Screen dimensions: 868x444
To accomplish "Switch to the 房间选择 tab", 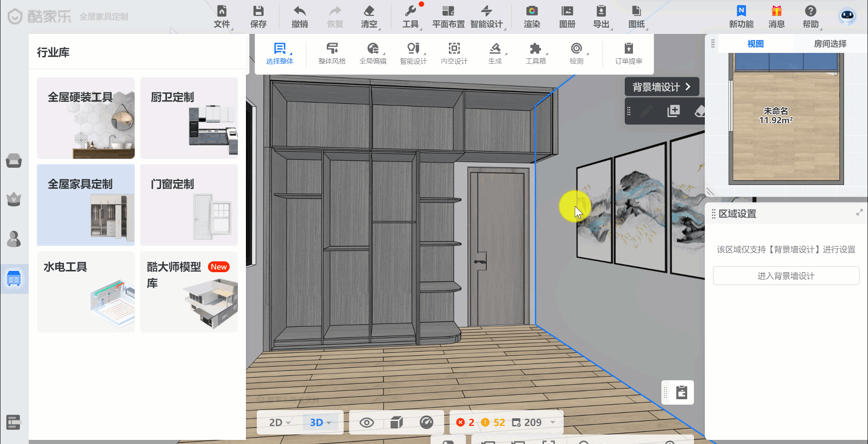I will coord(830,44).
